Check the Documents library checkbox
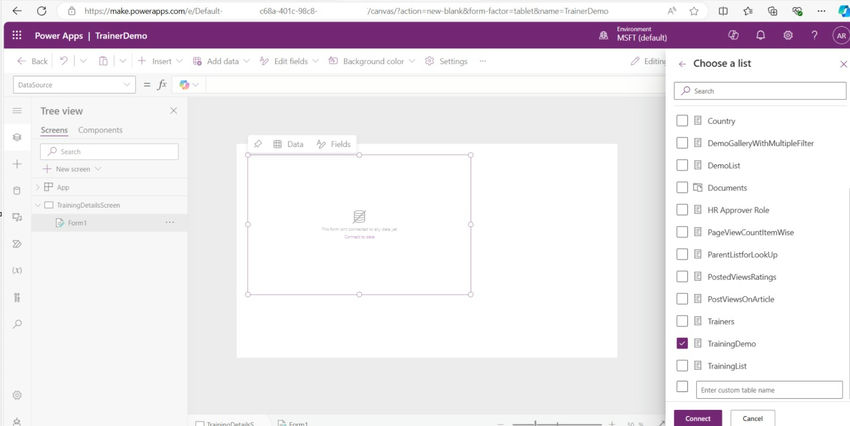The image size is (850, 426). 682,188
